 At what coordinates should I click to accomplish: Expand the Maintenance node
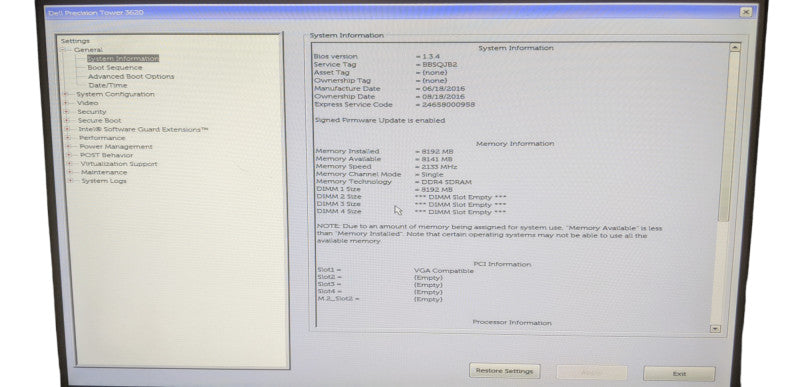pyautogui.click(x=69, y=172)
